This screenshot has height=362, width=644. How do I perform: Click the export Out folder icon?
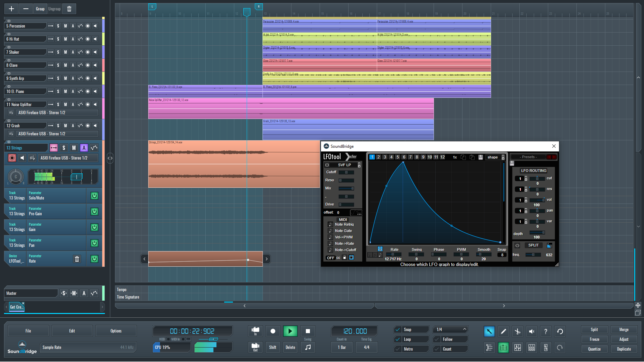(255, 347)
